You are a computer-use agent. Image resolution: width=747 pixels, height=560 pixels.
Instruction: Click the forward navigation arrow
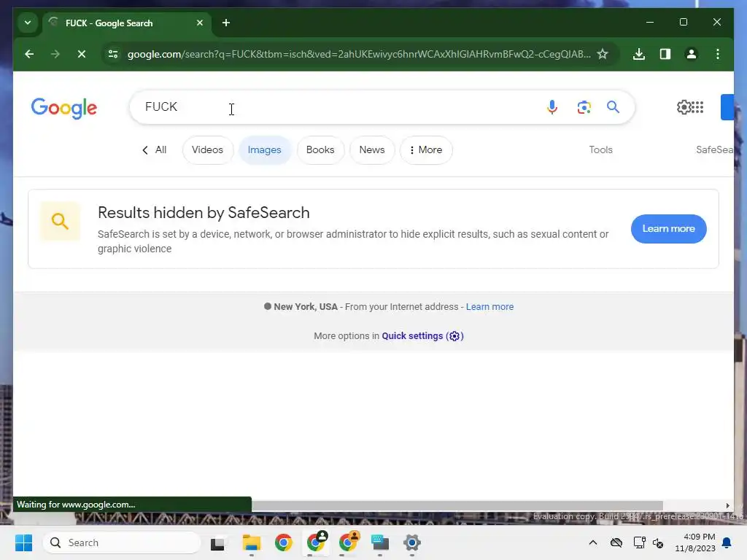(55, 54)
